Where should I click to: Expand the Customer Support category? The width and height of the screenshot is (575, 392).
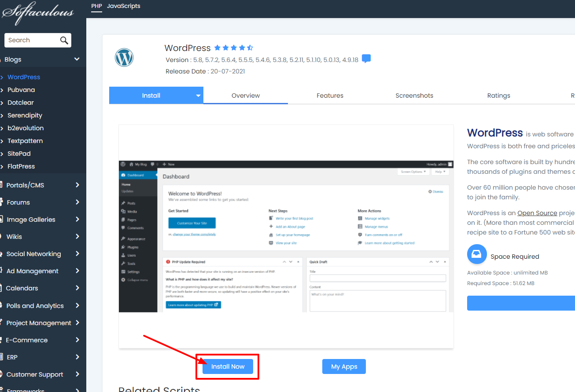click(43, 374)
